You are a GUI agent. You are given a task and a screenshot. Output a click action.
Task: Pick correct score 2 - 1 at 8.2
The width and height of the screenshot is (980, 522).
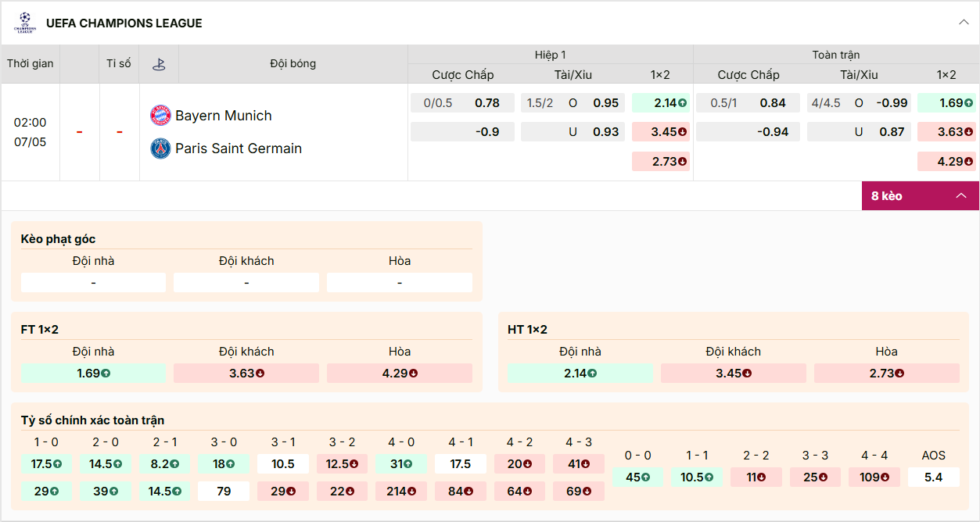pos(165,464)
